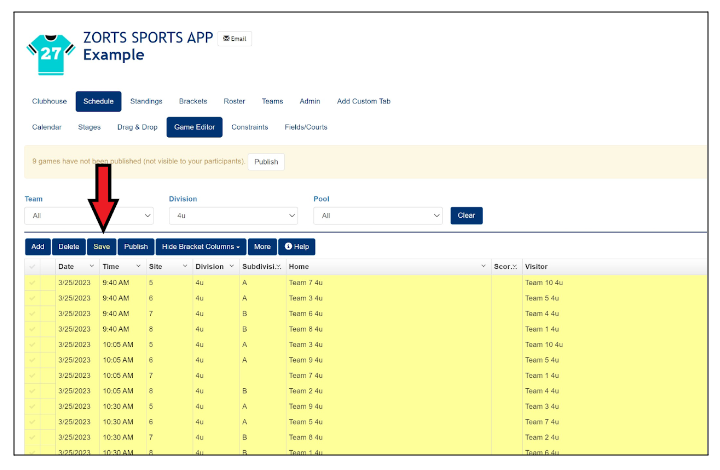Open the Date column filter arrow
The height and width of the screenshot is (470, 720).
pyautogui.click(x=92, y=267)
